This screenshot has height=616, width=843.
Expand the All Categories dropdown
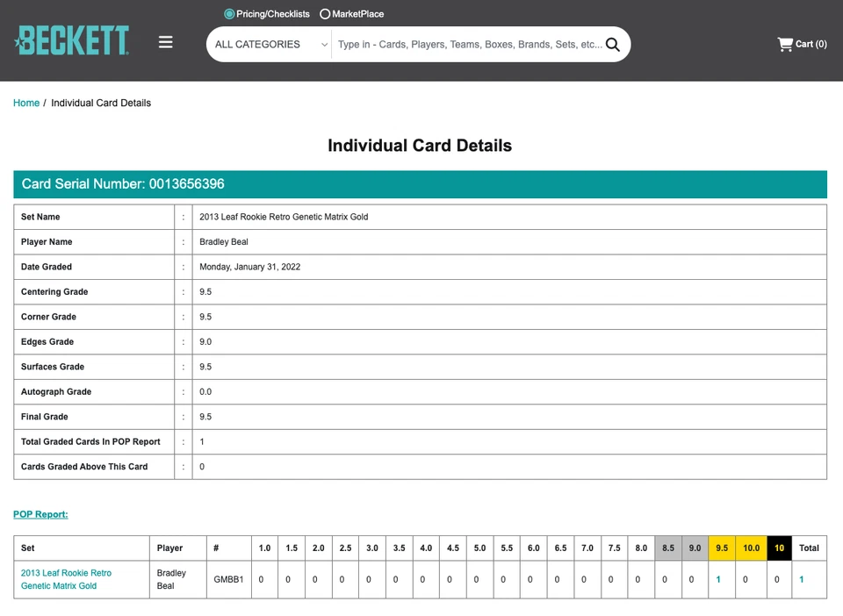point(270,45)
